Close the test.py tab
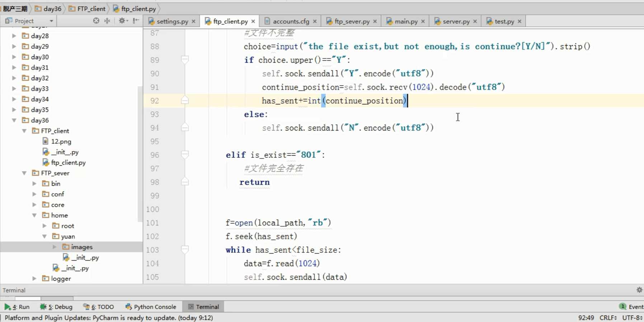Screen dimensions: 644x322 coord(520,22)
